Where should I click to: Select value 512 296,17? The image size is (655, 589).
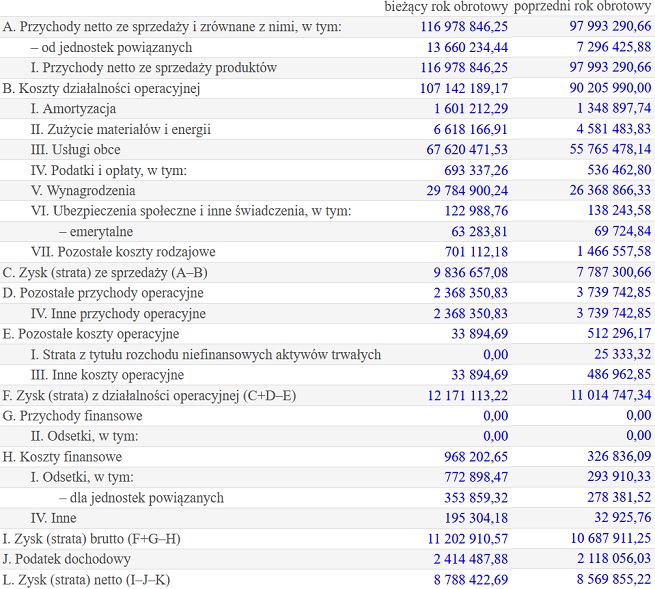[x=619, y=333]
